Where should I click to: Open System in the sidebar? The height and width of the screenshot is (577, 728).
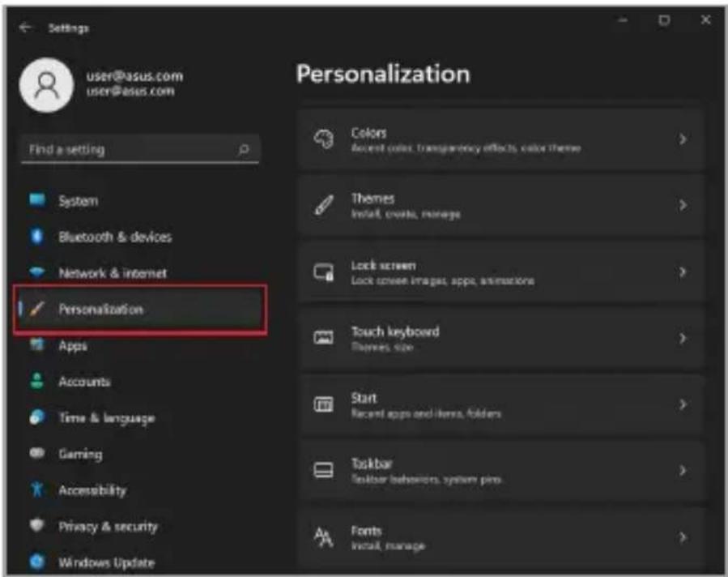78,201
